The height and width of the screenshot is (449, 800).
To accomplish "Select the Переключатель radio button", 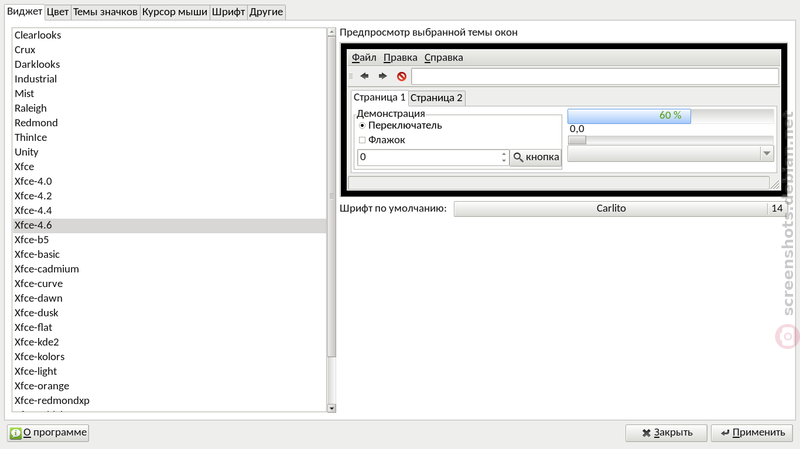I will click(362, 126).
